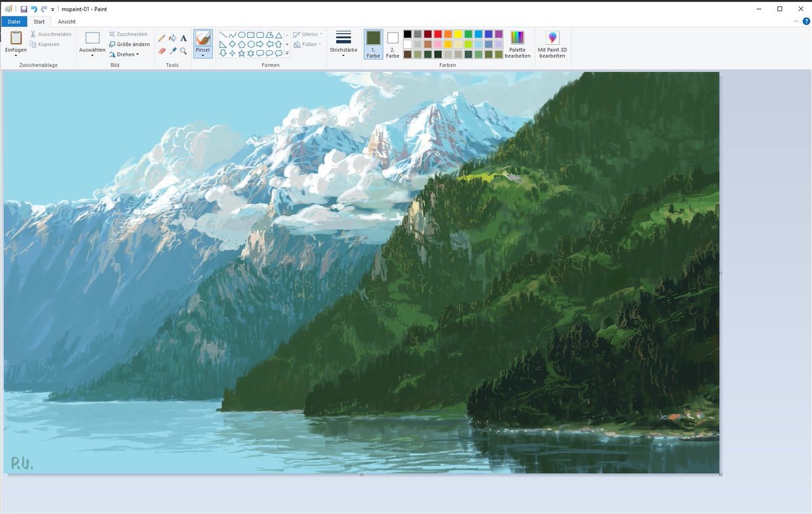Select the Pencil tool

coord(162,37)
